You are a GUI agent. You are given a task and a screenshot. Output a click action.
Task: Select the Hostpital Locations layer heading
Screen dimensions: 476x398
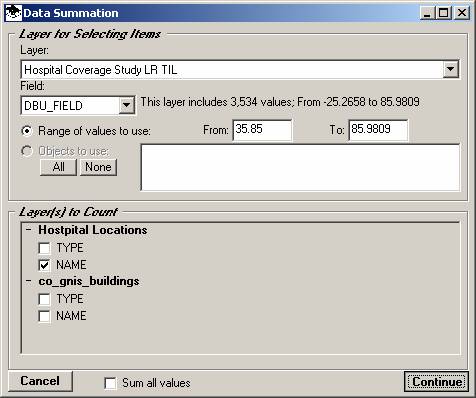point(93,230)
